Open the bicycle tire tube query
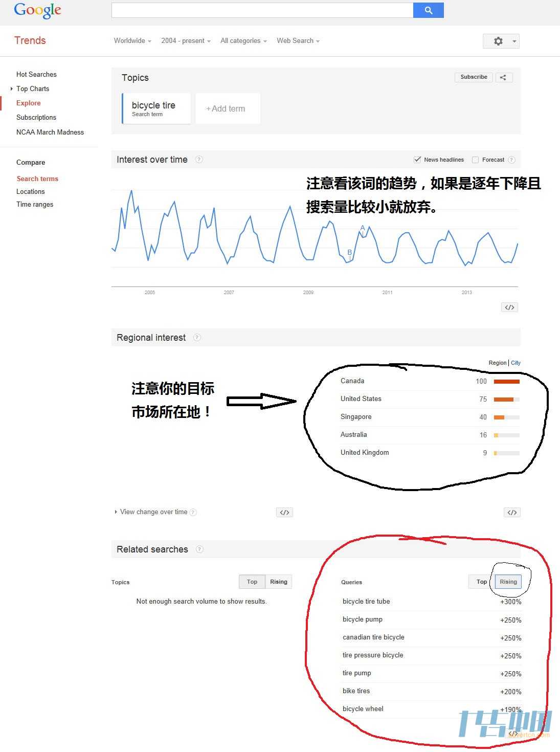The height and width of the screenshot is (752, 560). pyautogui.click(x=366, y=602)
